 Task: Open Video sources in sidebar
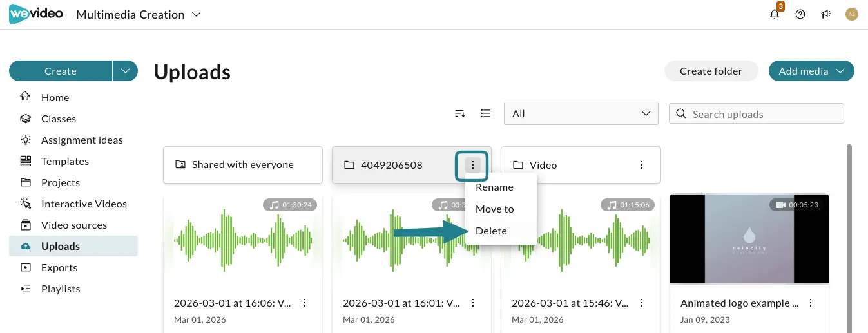tap(73, 225)
